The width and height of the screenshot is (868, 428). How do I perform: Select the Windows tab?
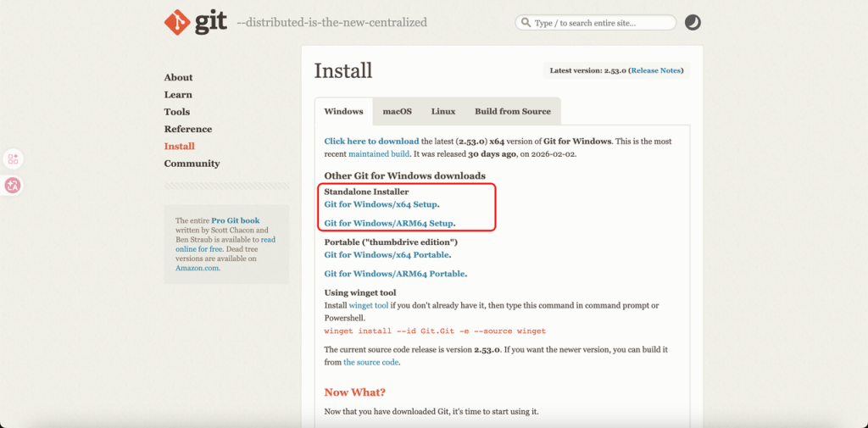click(x=343, y=111)
